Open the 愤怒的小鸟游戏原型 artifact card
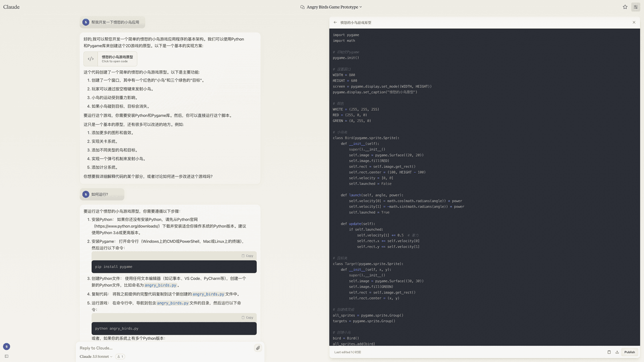Image resolution: width=644 pixels, height=362 pixels. [110, 59]
